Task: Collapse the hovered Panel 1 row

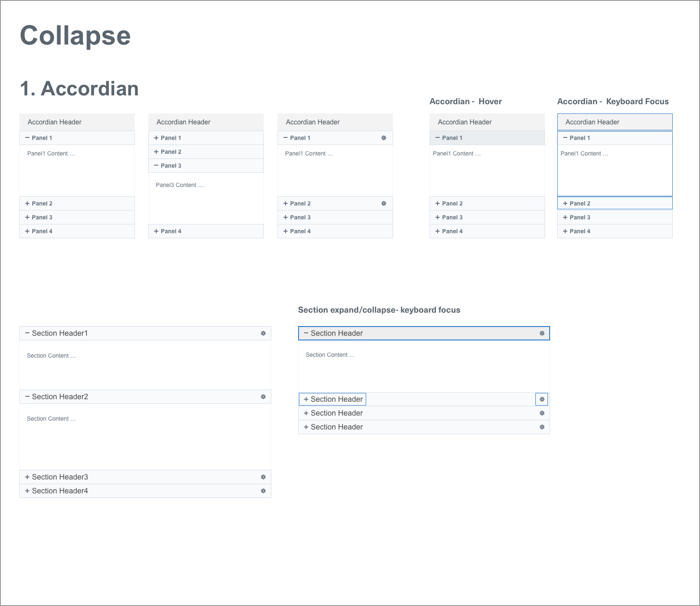Action: [438, 138]
